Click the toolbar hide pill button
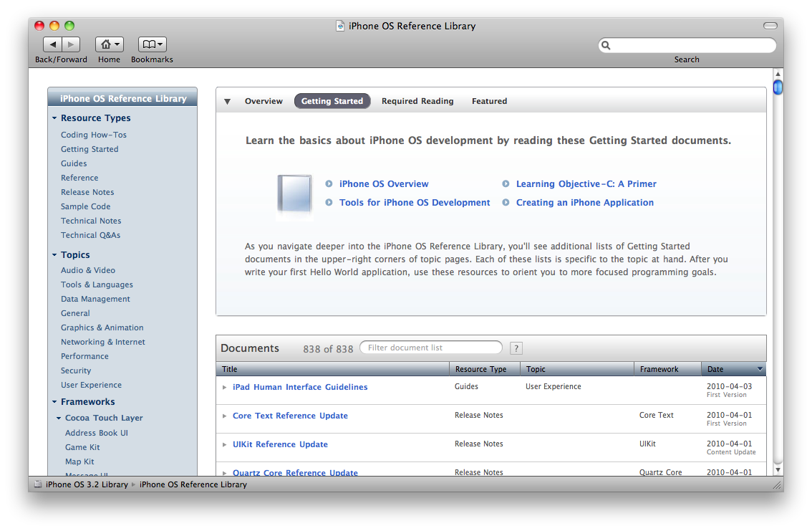Image resolution: width=812 pixels, height=531 pixels. coord(770,26)
